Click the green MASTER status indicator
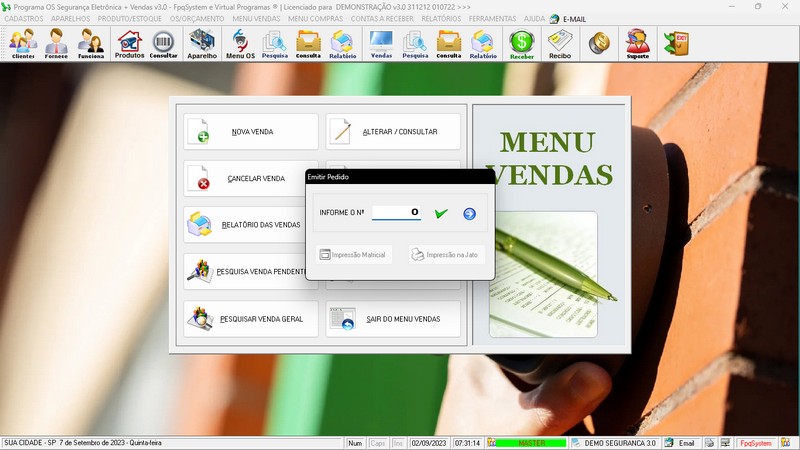Image resolution: width=800 pixels, height=450 pixels. (x=531, y=443)
